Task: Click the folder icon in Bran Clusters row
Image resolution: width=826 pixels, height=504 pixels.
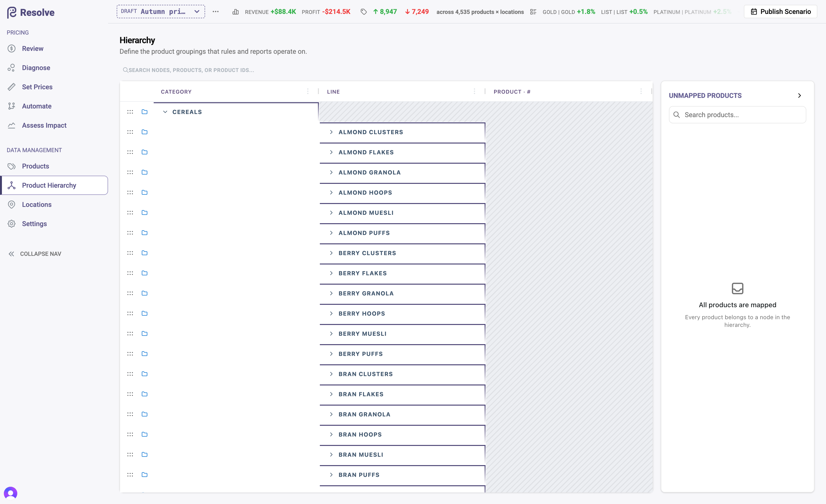Action: [x=145, y=374]
